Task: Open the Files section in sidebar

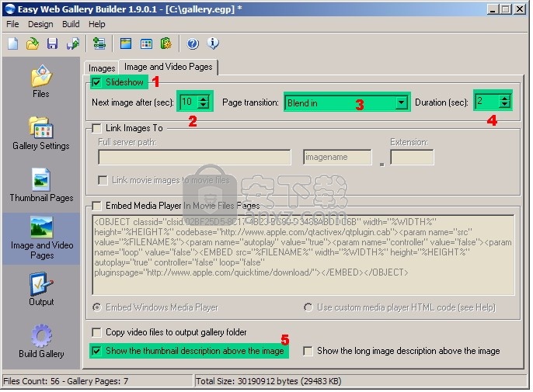Action: tap(41, 81)
